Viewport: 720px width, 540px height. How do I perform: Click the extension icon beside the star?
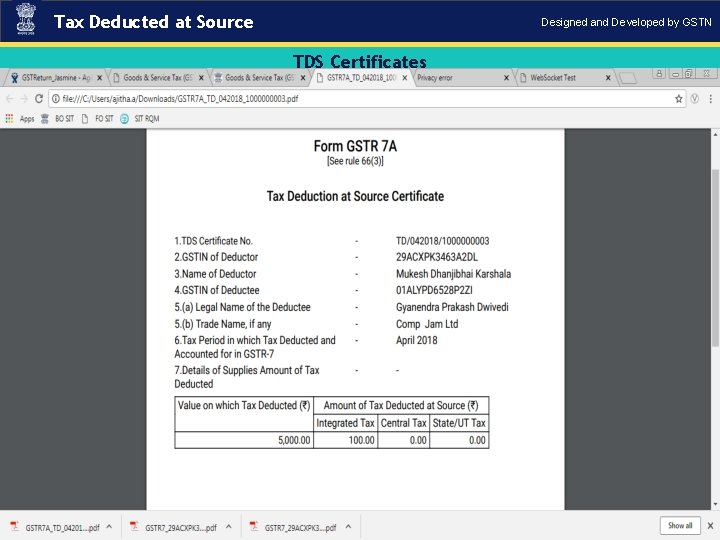click(694, 99)
